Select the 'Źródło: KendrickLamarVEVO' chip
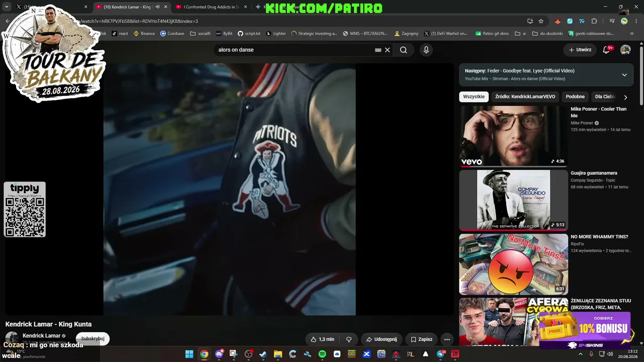Viewport: 644px width, 362px height. coord(525,97)
